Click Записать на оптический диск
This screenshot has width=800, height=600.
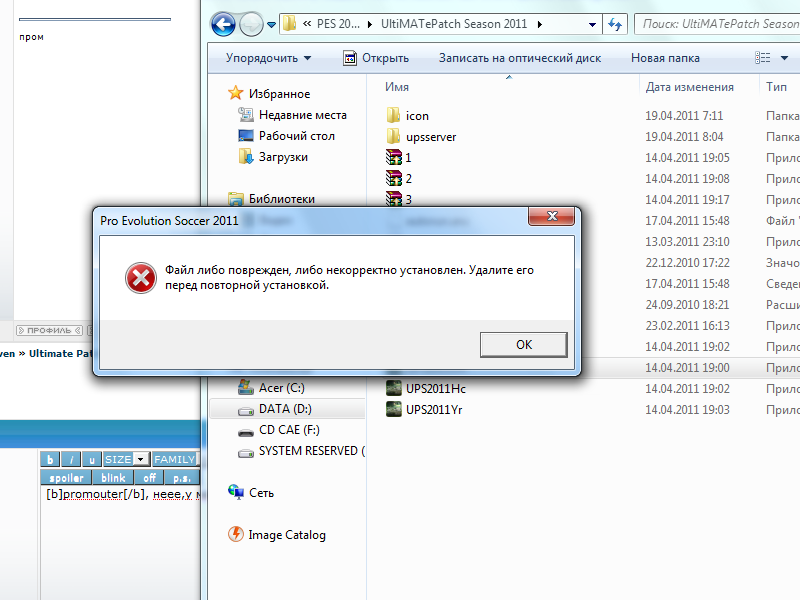click(519, 58)
